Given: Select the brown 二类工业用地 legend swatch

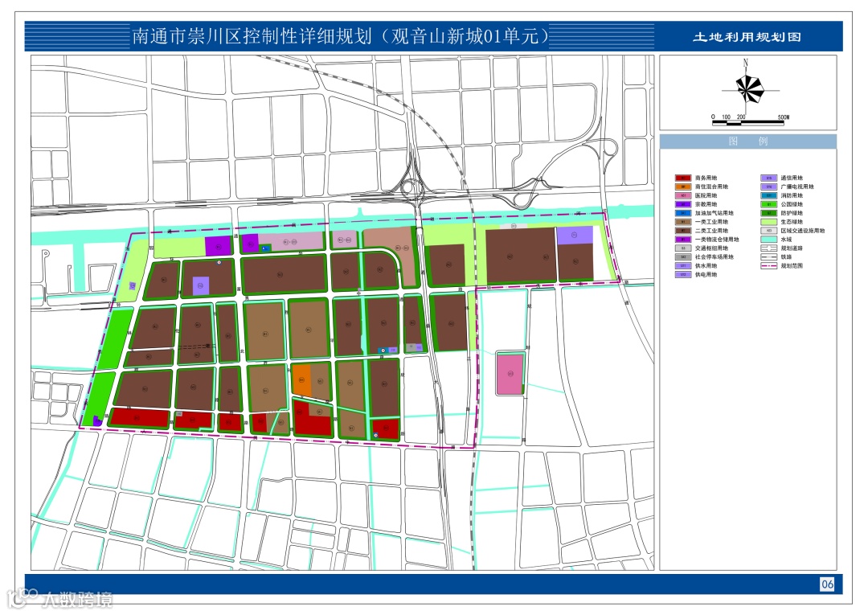Looking at the screenshot, I should click(x=682, y=231).
